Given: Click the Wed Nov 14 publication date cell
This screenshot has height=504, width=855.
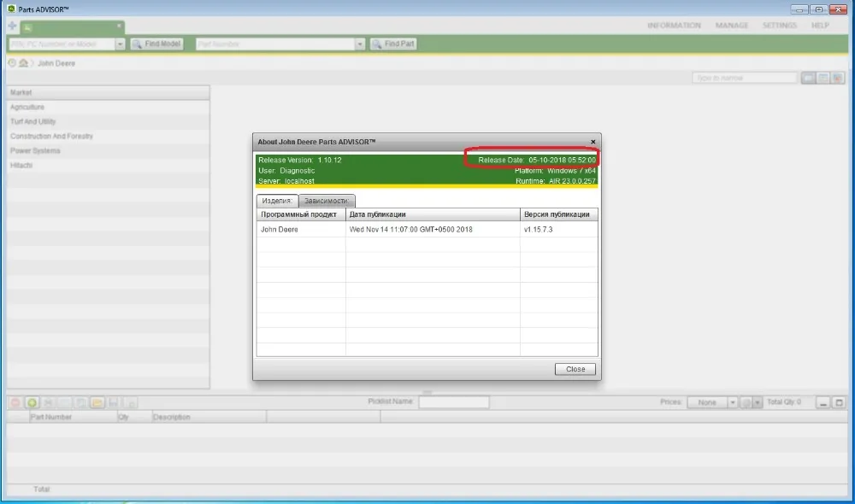Looking at the screenshot, I should coord(433,230).
